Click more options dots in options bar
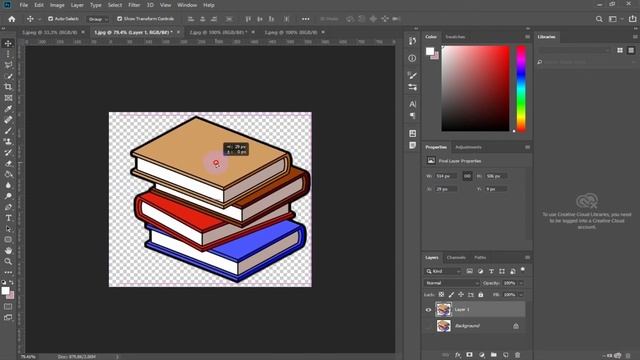Screen dimensions: 640x360 tap(305, 19)
